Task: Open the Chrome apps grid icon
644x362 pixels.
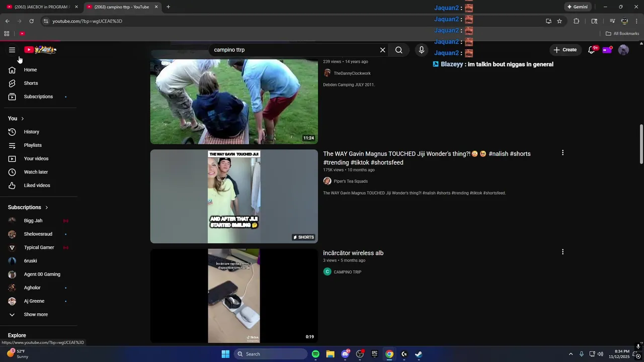Action: [7, 34]
